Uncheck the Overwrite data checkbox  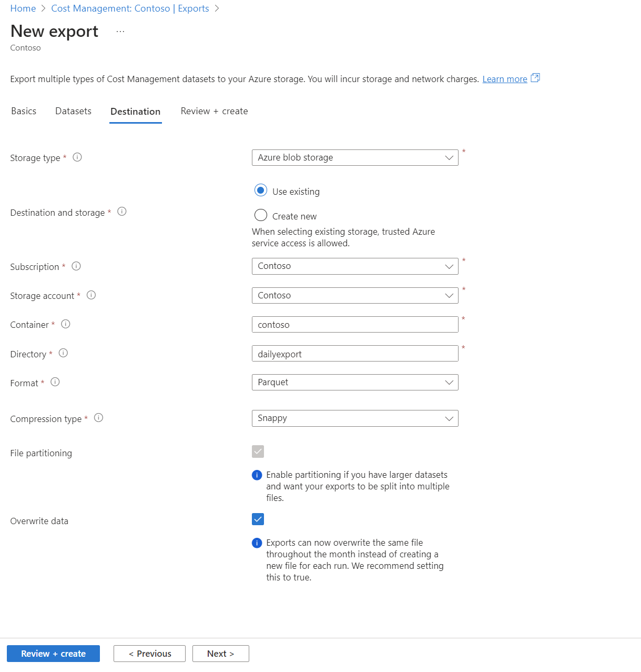[258, 519]
